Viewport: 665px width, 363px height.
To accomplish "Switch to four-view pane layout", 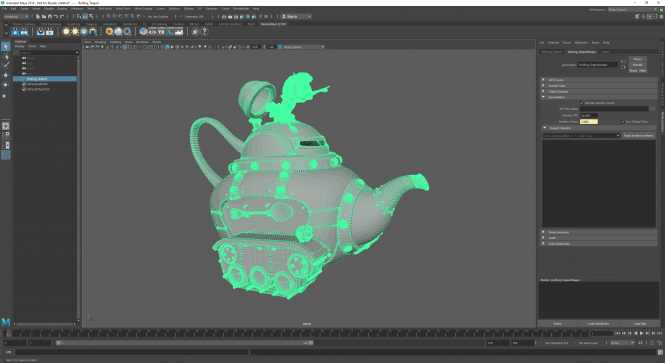I will (6, 136).
